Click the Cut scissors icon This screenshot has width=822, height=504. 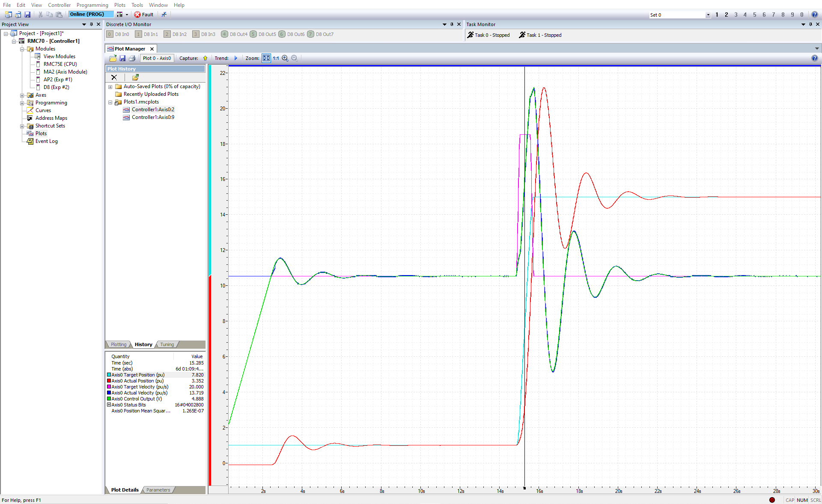41,15
